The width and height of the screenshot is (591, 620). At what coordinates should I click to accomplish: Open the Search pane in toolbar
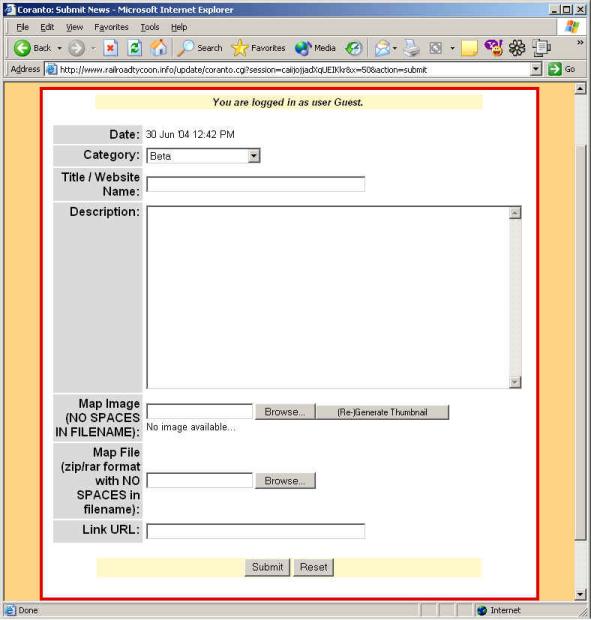point(200,48)
